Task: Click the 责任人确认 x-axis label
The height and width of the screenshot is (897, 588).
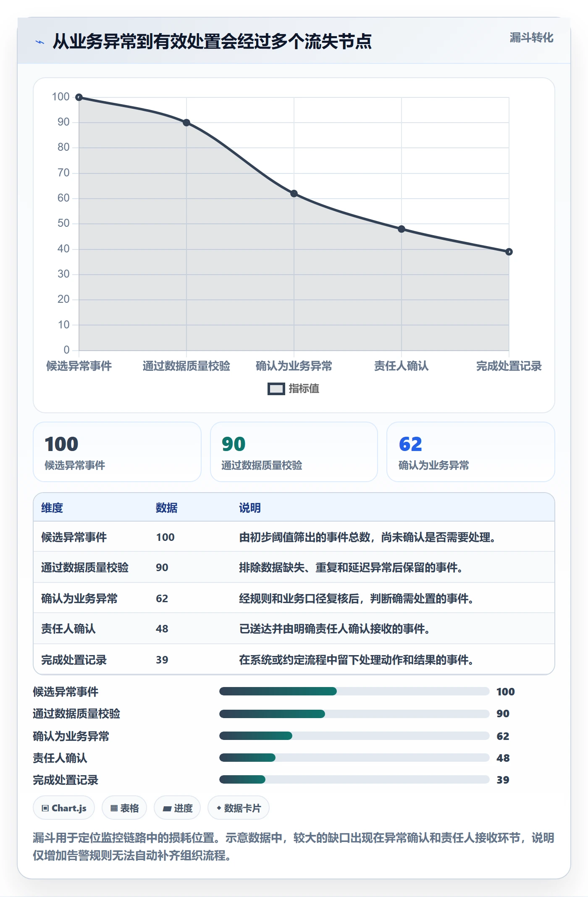Action: (402, 366)
